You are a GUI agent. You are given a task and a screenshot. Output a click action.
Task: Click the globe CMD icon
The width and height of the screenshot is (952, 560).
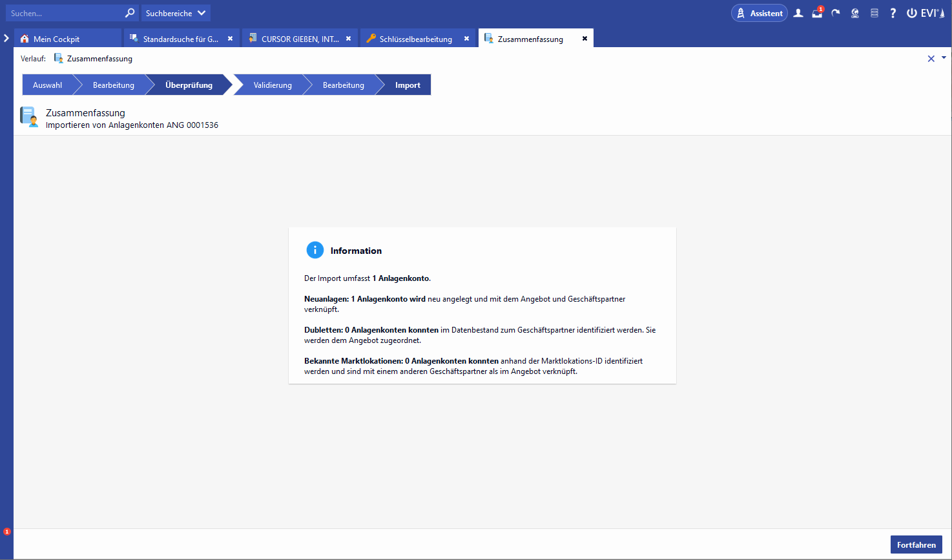tap(855, 13)
